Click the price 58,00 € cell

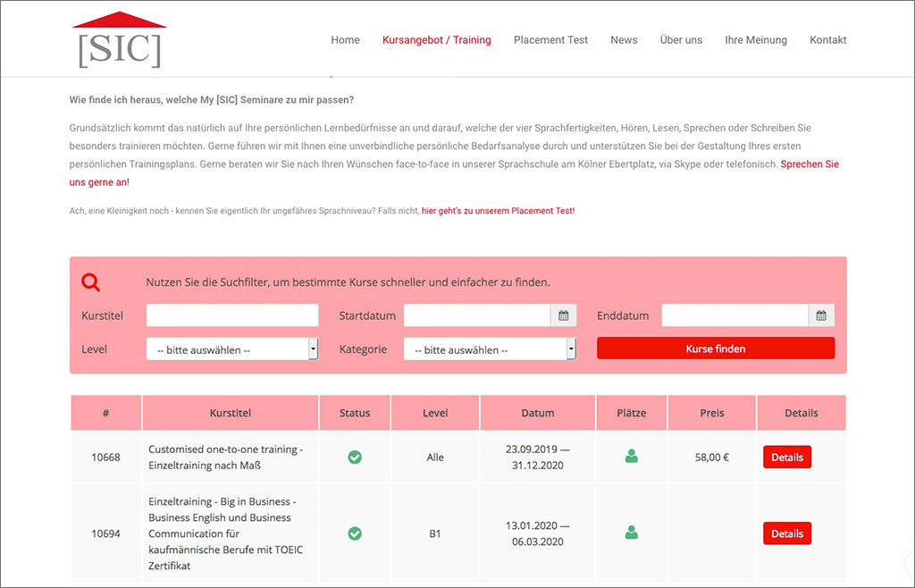point(712,458)
